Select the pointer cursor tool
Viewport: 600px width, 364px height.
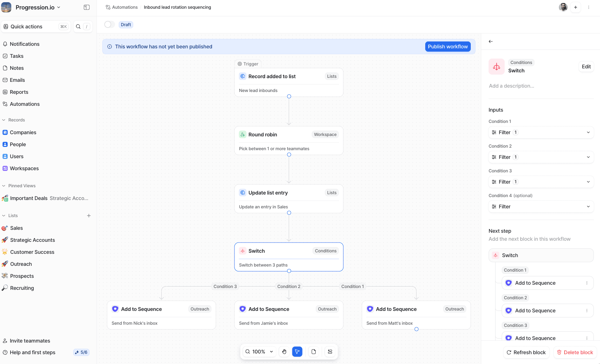[297, 352]
